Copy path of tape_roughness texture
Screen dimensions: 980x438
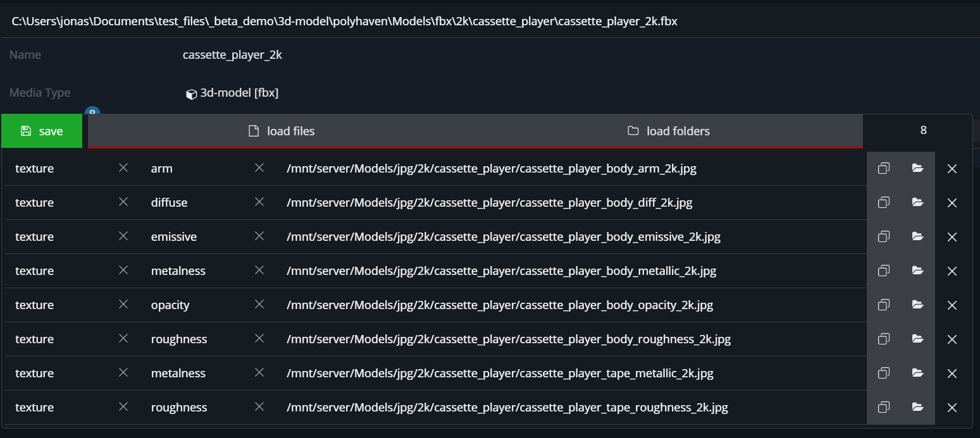pyautogui.click(x=884, y=408)
